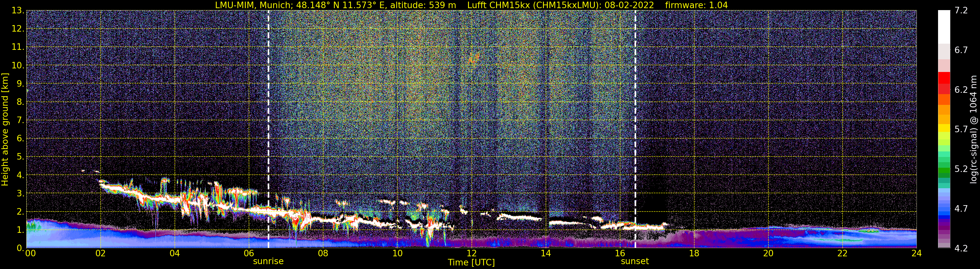This screenshot has height=269, width=980.
Task: Click the time axis tick label '10'
Action: tap(397, 253)
